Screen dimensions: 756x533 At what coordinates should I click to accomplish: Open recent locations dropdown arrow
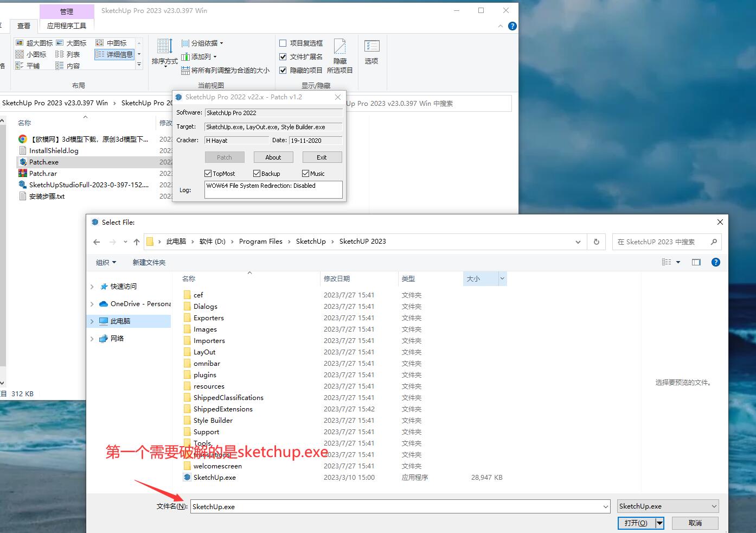(125, 242)
